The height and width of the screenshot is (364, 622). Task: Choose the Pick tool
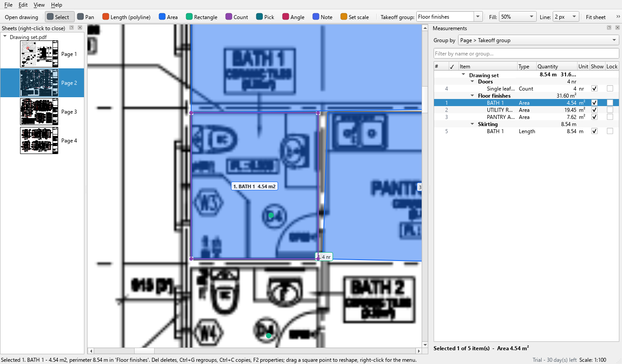click(265, 17)
